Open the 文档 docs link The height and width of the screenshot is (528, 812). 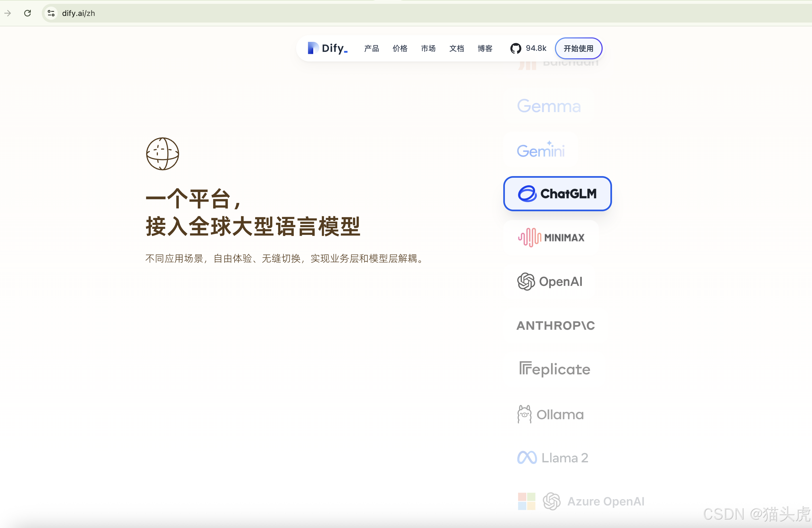point(457,48)
